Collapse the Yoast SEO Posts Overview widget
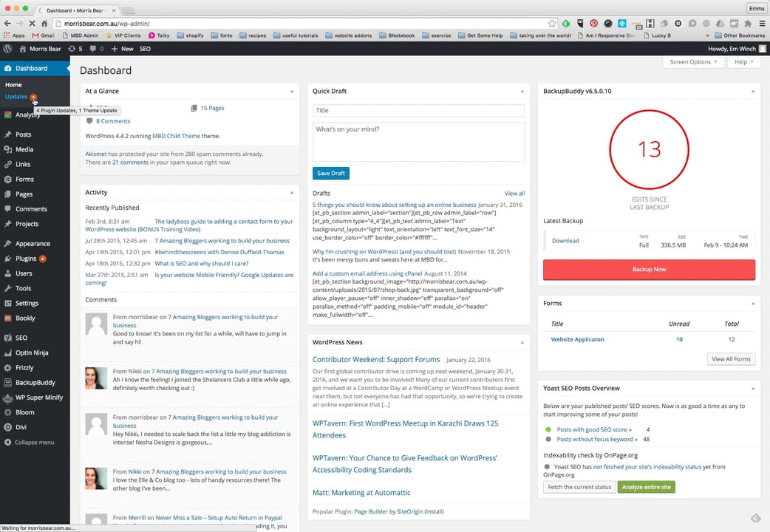 click(753, 389)
